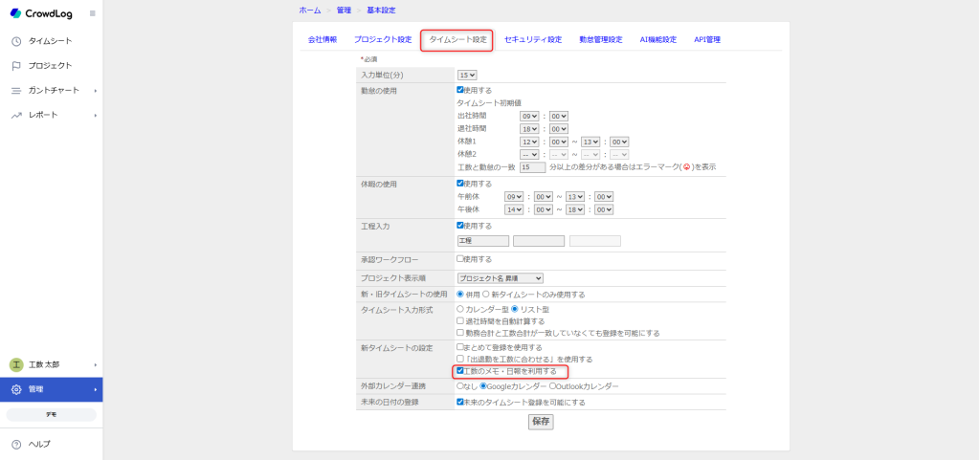Screen dimensions: 980x460
Task: Enable 承認ワークフロー 使用する checkbox
Action: [x=461, y=258]
